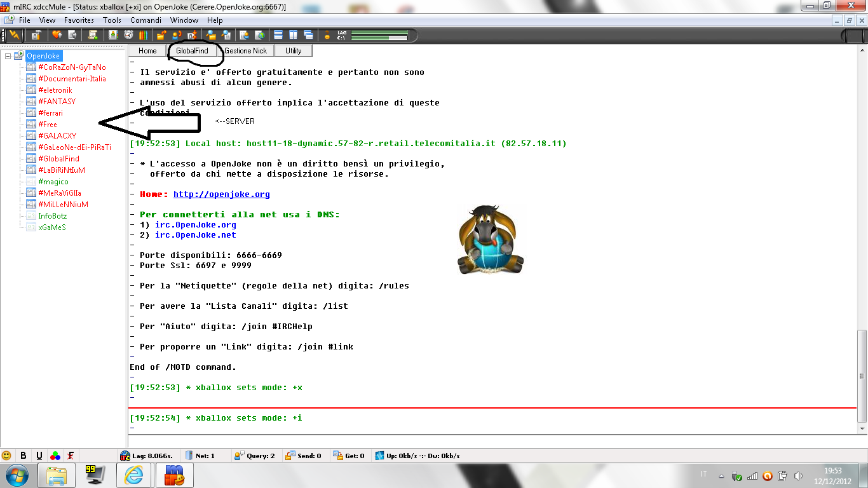Image resolution: width=868 pixels, height=488 pixels.
Task: Open the Comandi menu
Action: [x=146, y=20]
